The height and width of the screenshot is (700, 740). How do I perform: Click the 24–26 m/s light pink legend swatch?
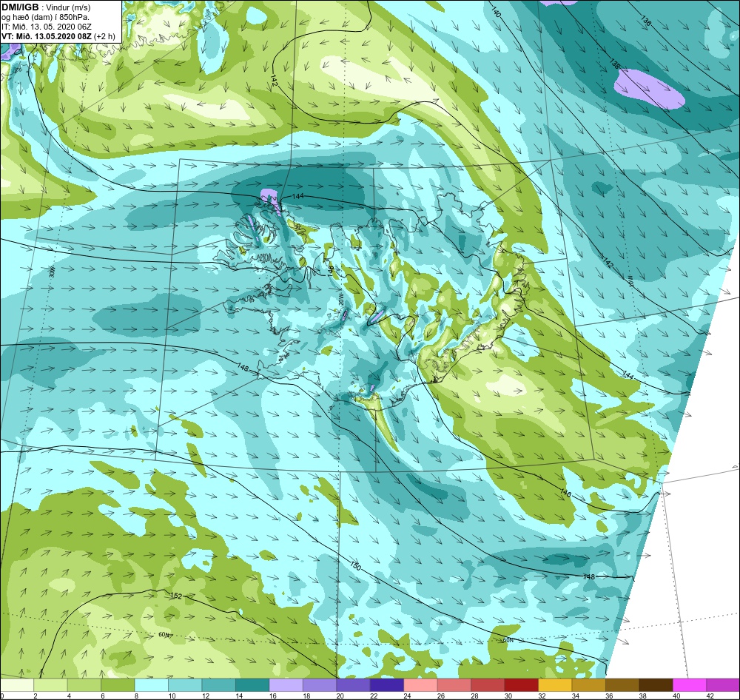(x=420, y=685)
